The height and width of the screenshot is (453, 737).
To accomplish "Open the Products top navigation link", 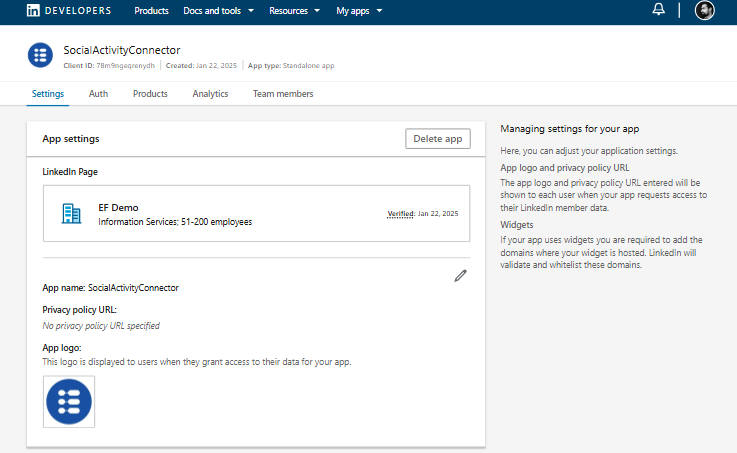I will pos(151,11).
